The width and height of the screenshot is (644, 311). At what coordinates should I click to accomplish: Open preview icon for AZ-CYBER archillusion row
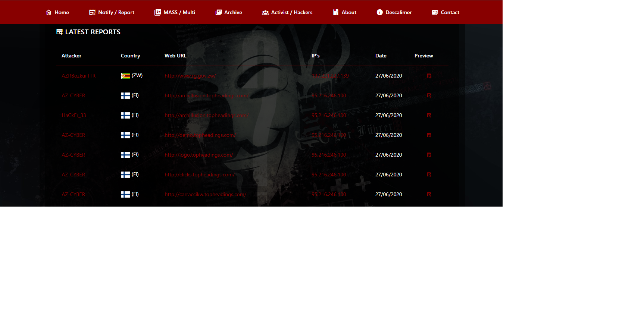[429, 95]
